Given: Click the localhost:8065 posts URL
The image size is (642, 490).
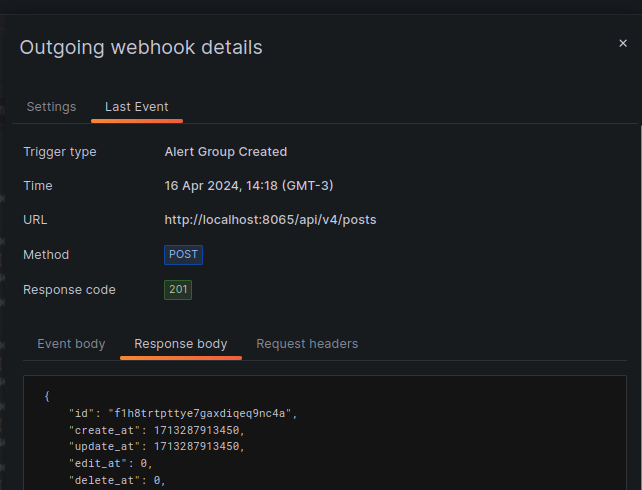Looking at the screenshot, I should tap(270, 220).
